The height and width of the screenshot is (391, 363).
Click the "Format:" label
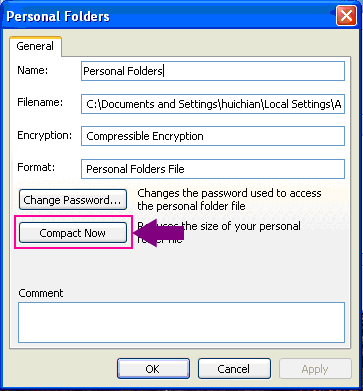(x=36, y=167)
